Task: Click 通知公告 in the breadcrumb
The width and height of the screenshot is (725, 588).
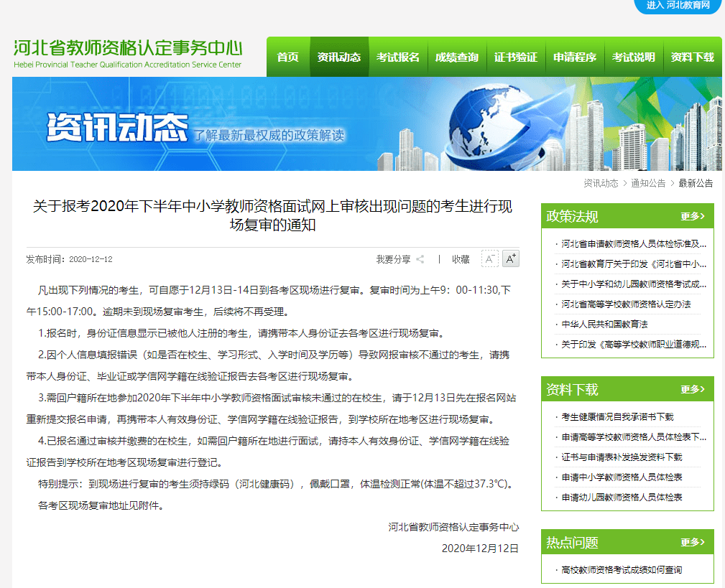Action: pyautogui.click(x=648, y=183)
